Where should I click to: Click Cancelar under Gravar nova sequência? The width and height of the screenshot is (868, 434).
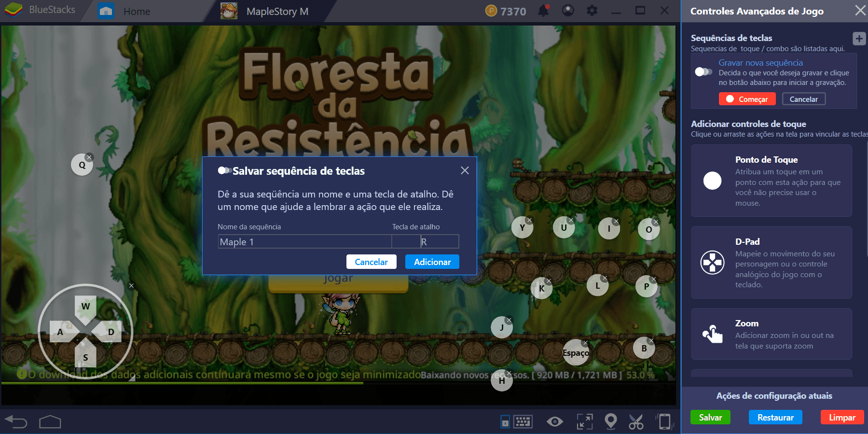[x=804, y=99]
